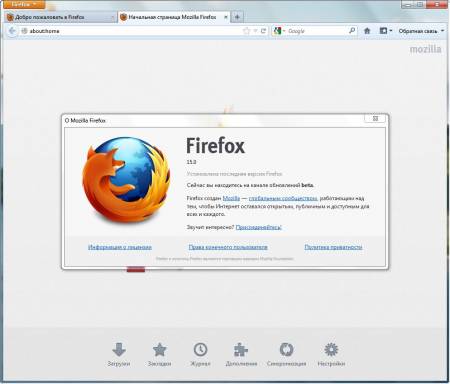Focus the about:home address bar

coord(133,31)
